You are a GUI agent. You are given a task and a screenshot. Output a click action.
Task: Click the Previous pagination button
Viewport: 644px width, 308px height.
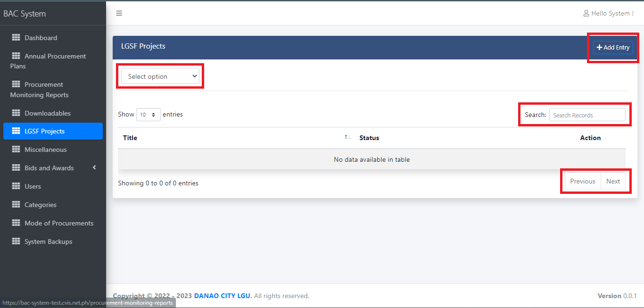(583, 181)
